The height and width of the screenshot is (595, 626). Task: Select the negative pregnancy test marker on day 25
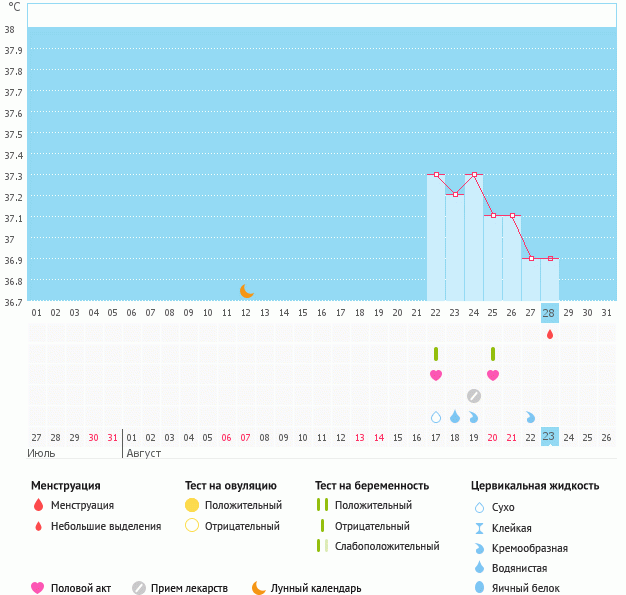tap(493, 354)
